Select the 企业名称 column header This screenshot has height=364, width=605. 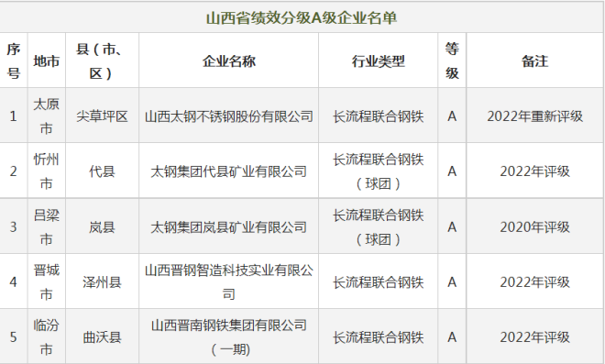[229, 61]
